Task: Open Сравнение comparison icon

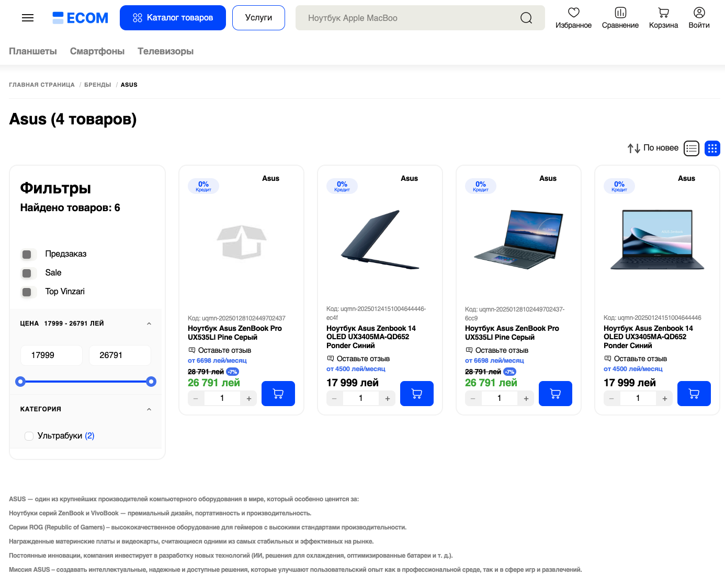Action: [x=620, y=13]
